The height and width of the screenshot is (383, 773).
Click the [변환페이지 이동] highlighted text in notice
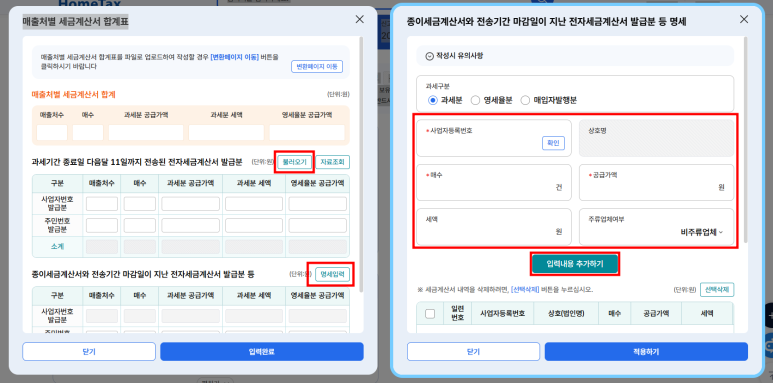(234, 57)
